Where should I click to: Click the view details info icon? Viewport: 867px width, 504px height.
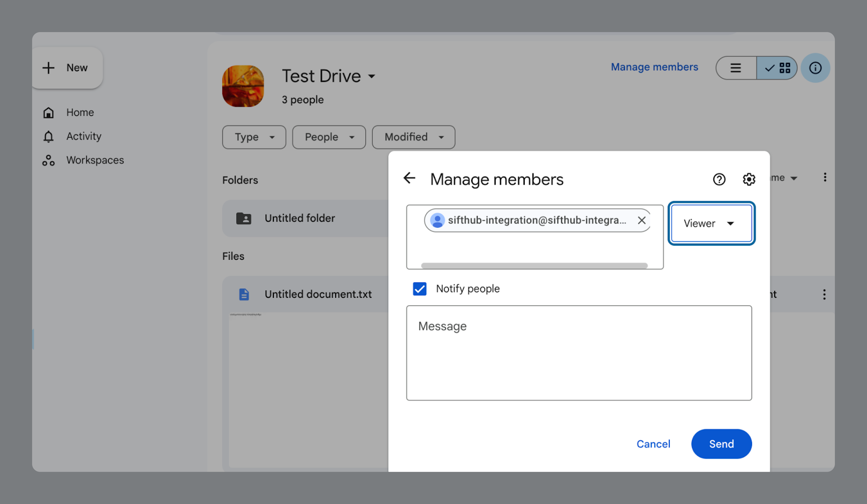pos(815,68)
